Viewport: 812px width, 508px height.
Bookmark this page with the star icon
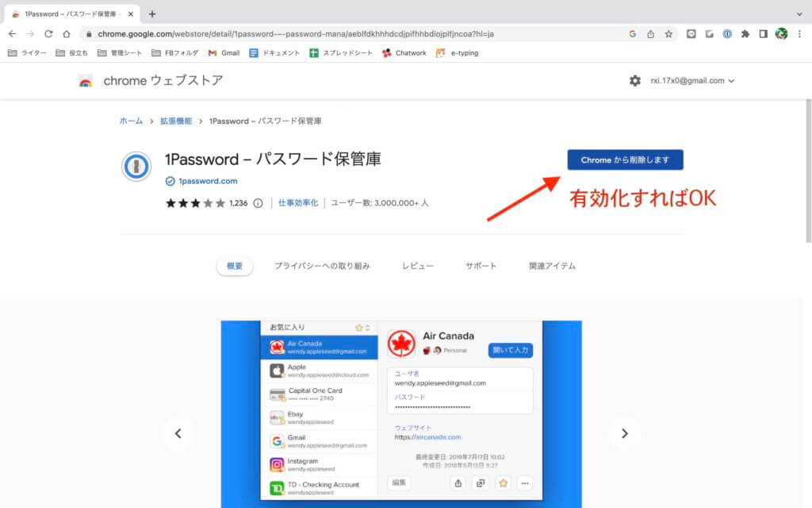(668, 33)
